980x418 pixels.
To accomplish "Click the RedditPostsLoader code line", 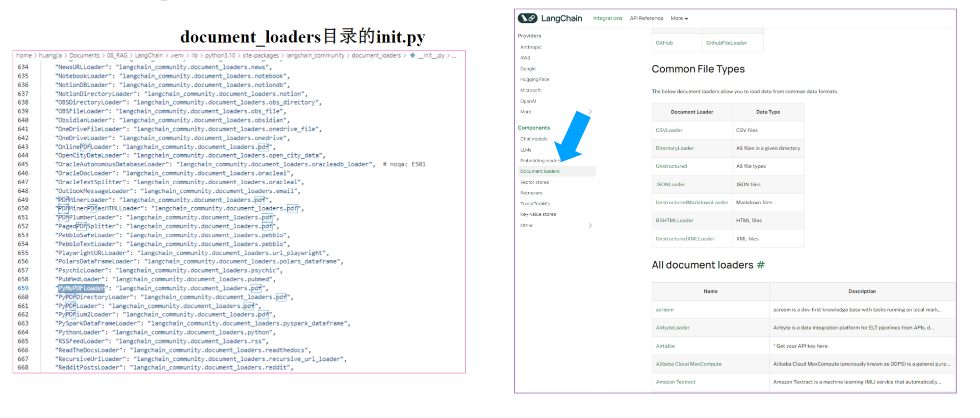I will click(x=174, y=367).
